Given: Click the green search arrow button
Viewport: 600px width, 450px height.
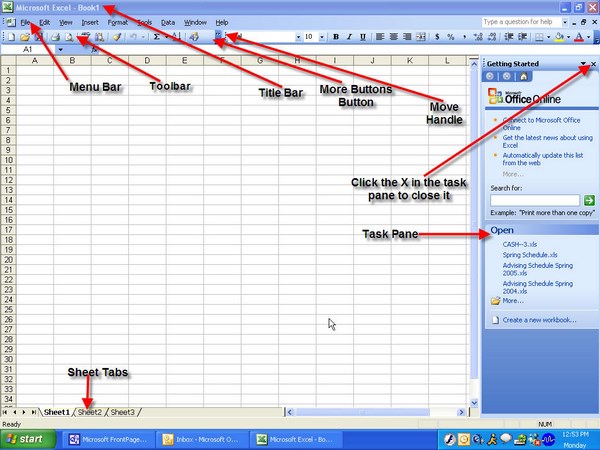Looking at the screenshot, I should pos(589,201).
